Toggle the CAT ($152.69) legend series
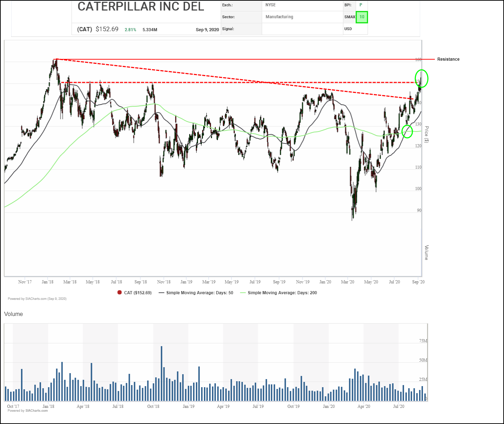This screenshot has width=504, height=424. coord(138,292)
